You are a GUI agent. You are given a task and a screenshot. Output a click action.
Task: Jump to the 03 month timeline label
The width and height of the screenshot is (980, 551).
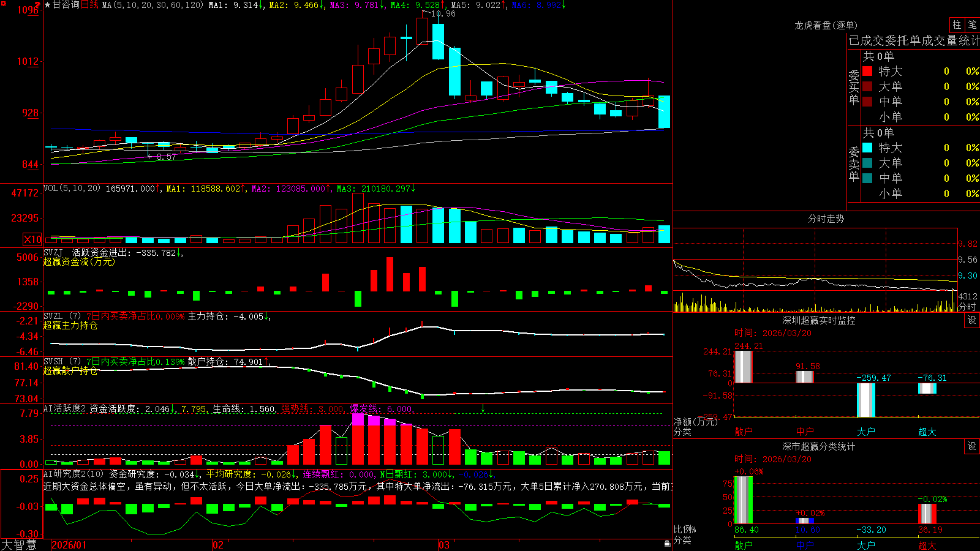pos(444,545)
